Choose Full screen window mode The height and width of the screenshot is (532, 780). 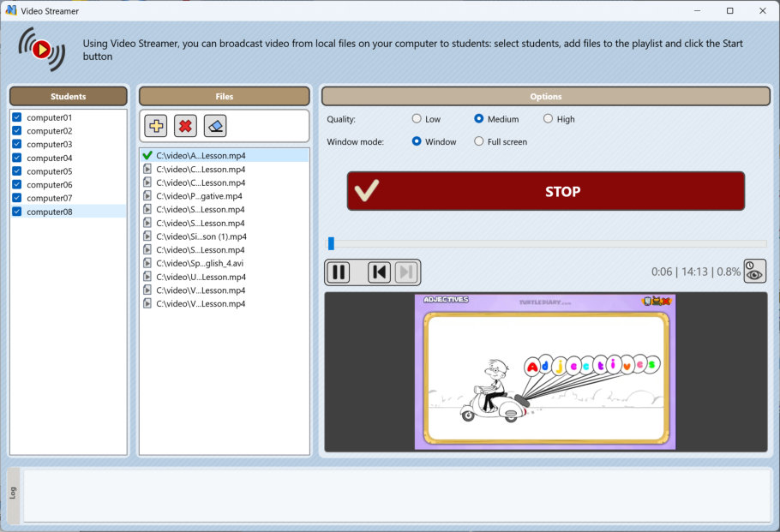479,141
